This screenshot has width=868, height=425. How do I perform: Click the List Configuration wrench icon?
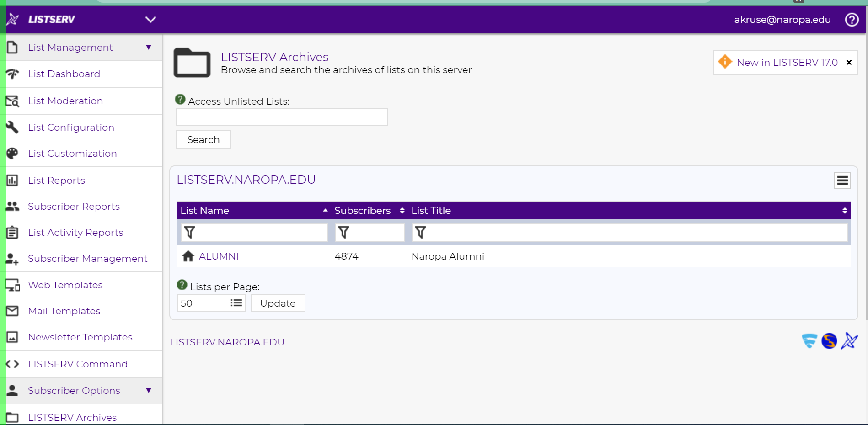tap(12, 127)
